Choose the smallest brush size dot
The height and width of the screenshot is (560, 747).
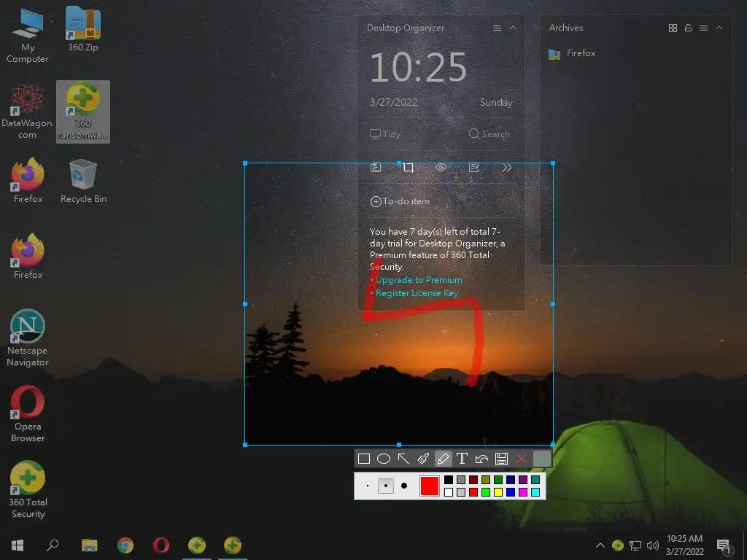(368, 486)
